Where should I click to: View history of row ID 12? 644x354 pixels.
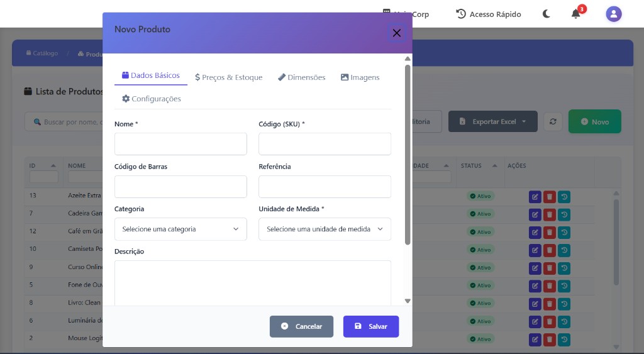pos(564,233)
